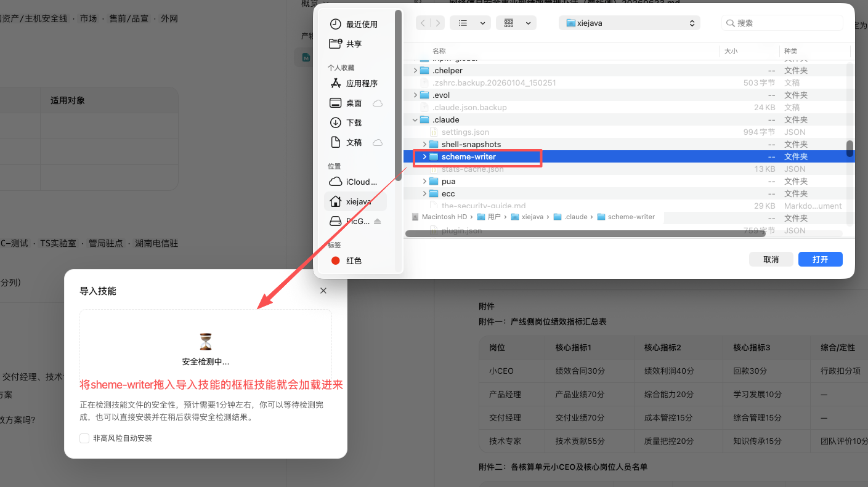Expand the shell-snapshots folder
Screen dimensions: 868x487
point(424,145)
